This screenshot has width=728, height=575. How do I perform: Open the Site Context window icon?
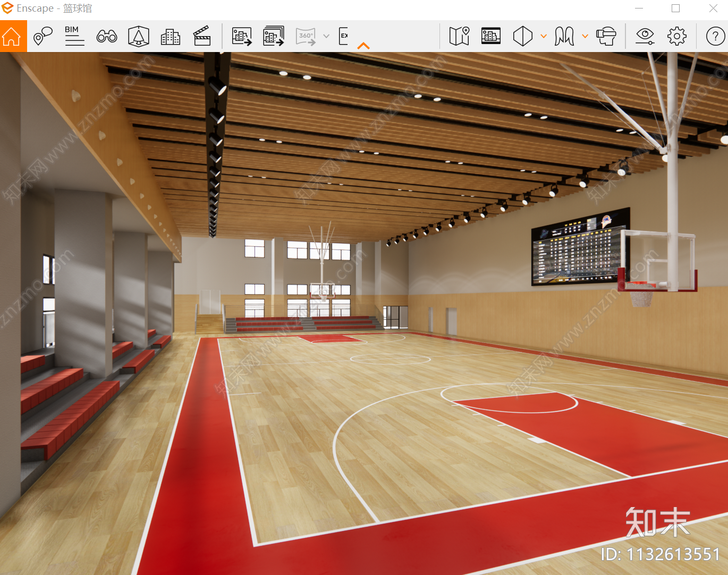coord(491,36)
